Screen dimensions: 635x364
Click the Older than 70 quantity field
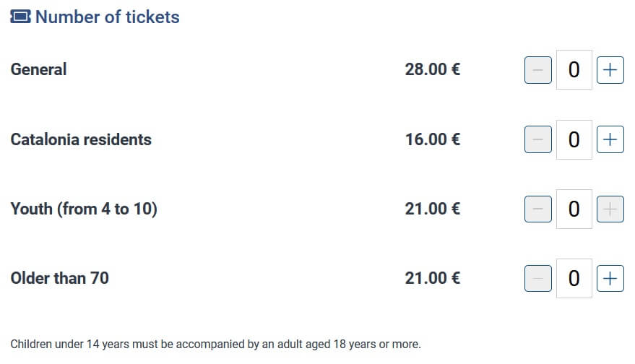574,278
